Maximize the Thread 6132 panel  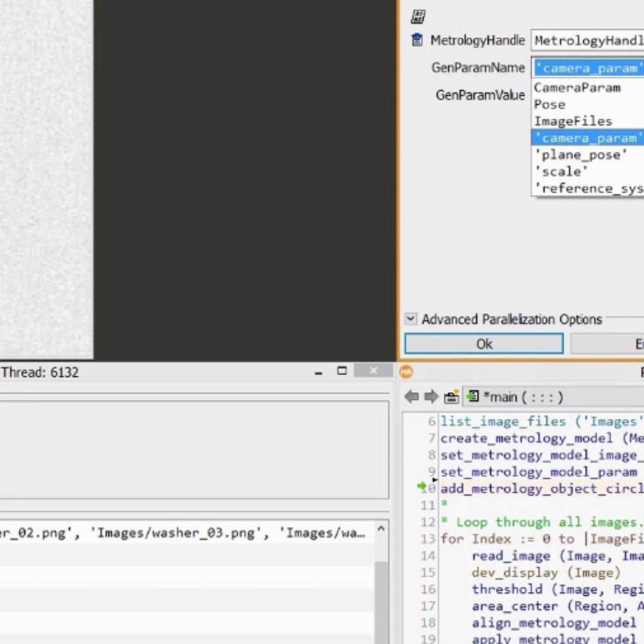pyautogui.click(x=342, y=371)
